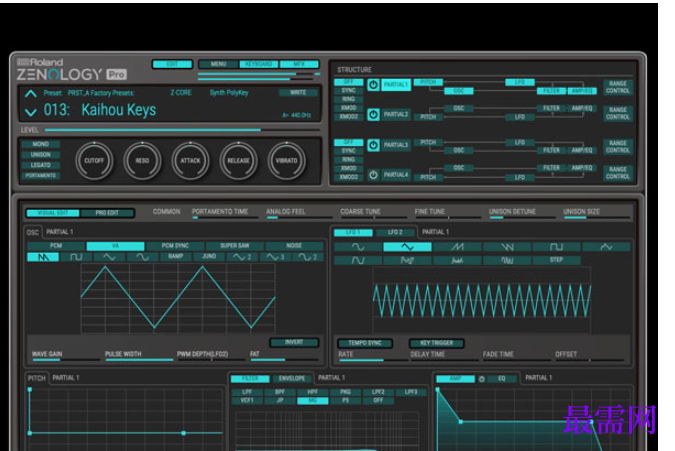Click Partial 1 FILTER block in Structure
This screenshot has height=451, width=675.
[x=551, y=91]
